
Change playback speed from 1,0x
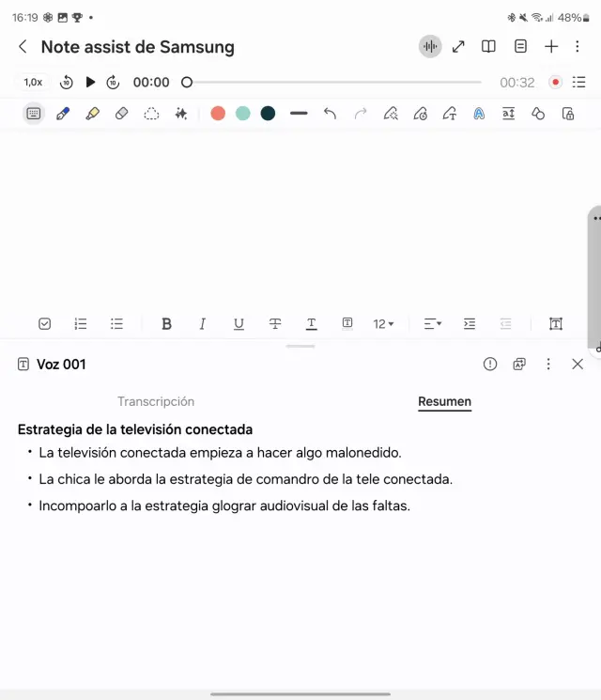(x=33, y=83)
